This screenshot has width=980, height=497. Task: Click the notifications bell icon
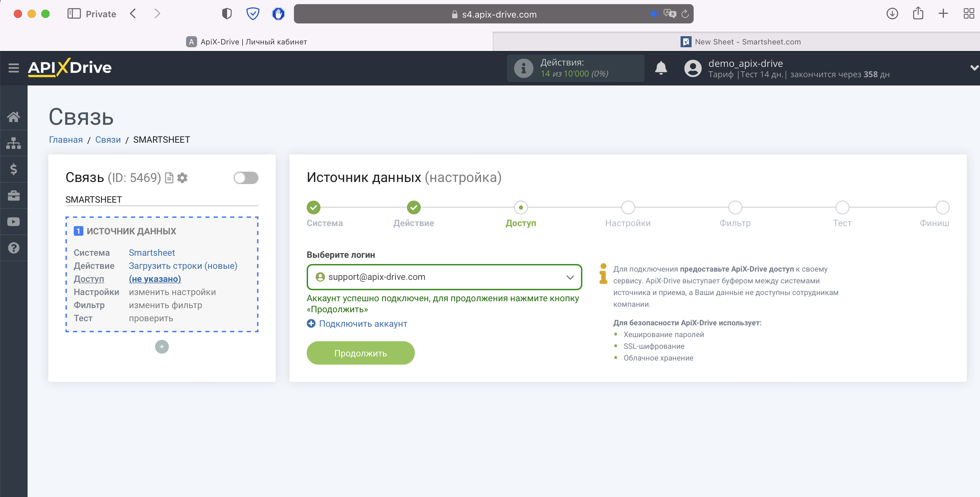[661, 68]
